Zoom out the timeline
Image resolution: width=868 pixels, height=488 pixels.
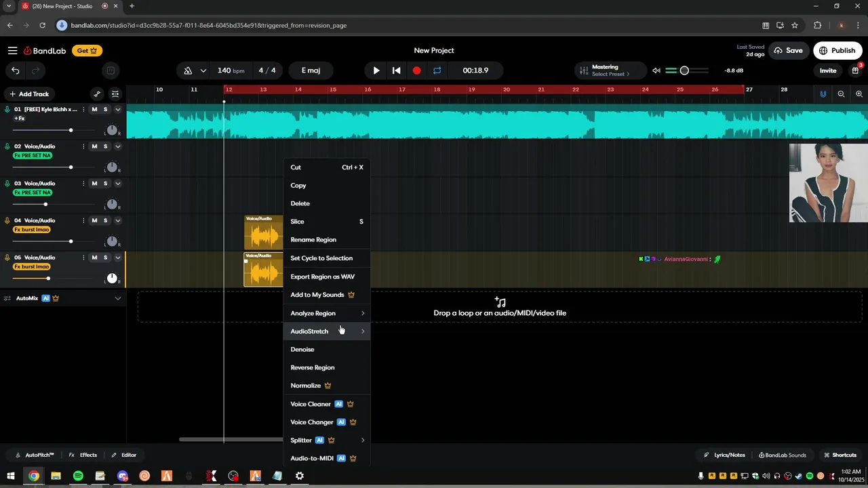841,94
